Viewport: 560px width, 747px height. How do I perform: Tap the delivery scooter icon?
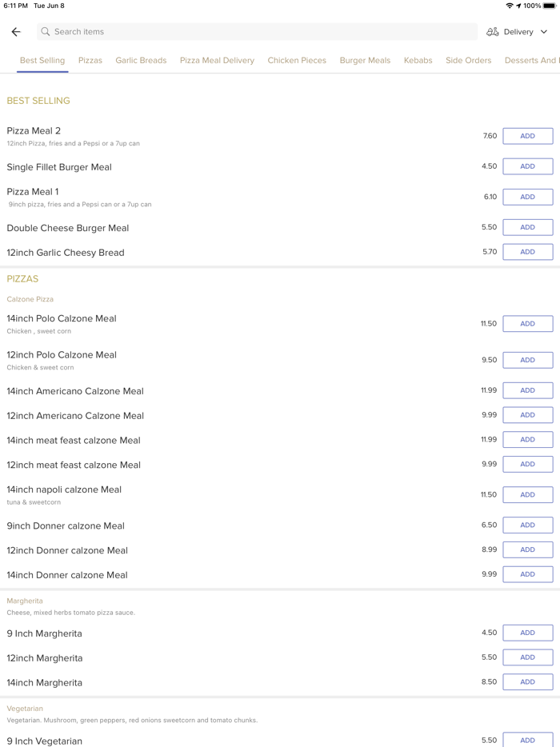click(x=493, y=32)
